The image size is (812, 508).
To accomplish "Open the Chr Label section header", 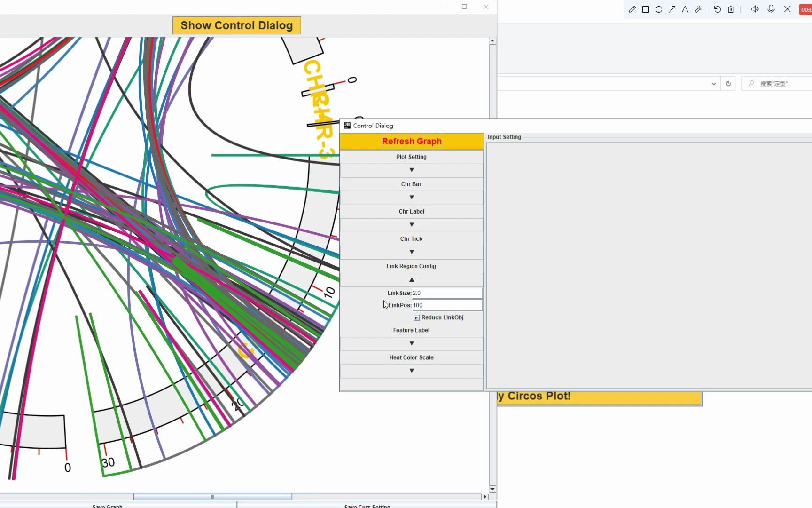I will pyautogui.click(x=412, y=212).
